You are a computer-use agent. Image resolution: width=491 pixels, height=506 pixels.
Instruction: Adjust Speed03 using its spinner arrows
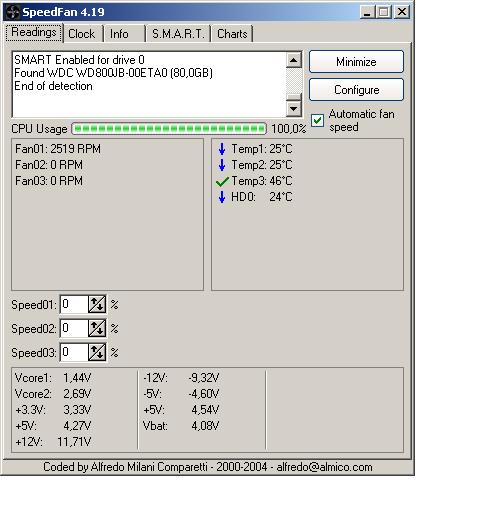(x=97, y=352)
